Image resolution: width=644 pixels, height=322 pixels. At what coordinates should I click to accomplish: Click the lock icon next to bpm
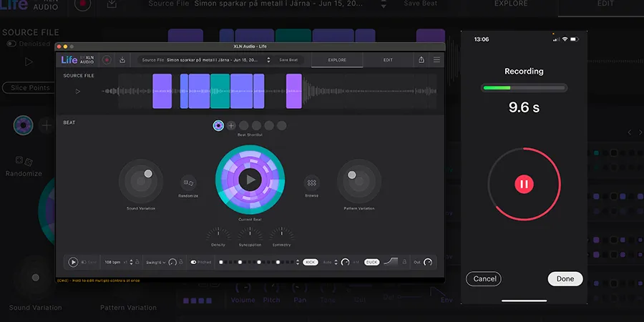coord(137,262)
